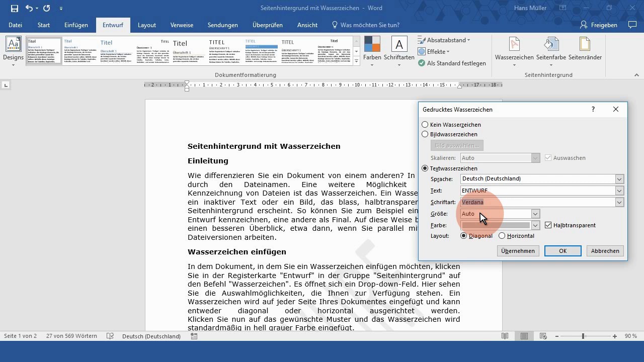Toggle the Halbtransparent checkbox
The width and height of the screenshot is (644, 362).
[548, 225]
